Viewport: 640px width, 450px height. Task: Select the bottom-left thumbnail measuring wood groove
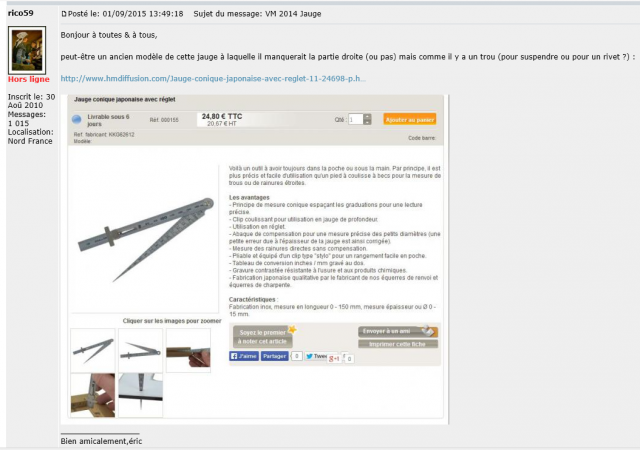point(93,395)
